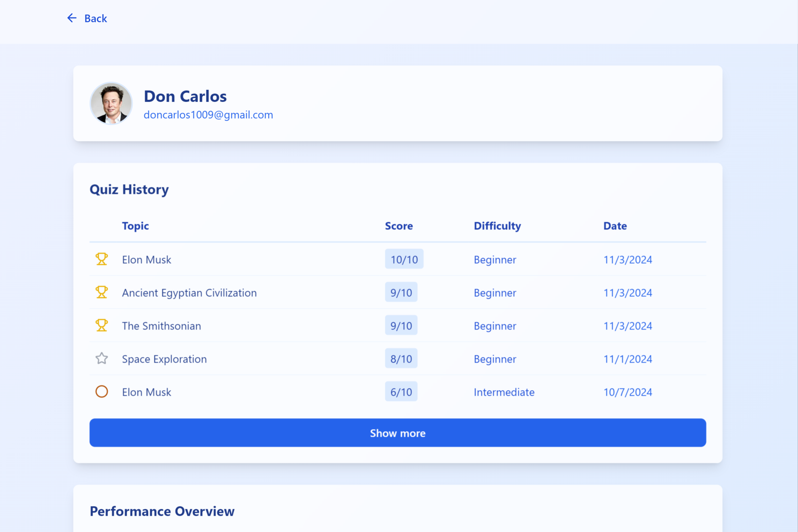Click the Score column header
798x532 pixels.
399,226
